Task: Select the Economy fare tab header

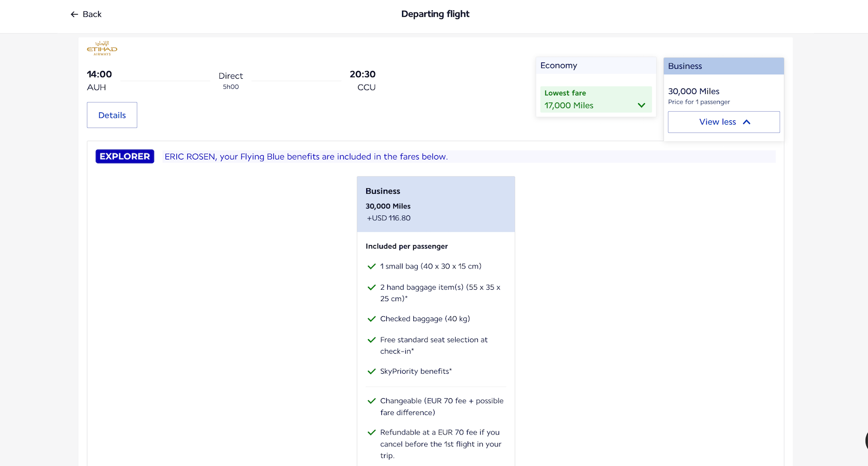Action: tap(596, 66)
